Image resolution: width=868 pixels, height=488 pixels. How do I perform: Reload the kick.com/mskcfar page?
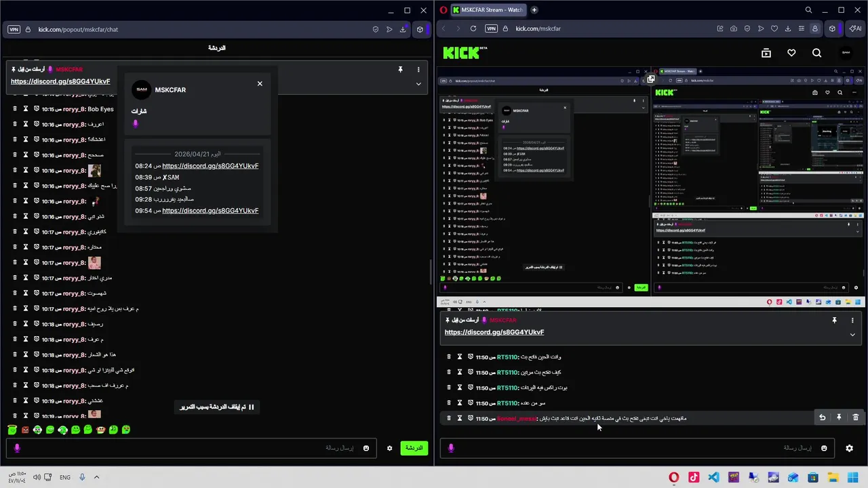pos(473,28)
